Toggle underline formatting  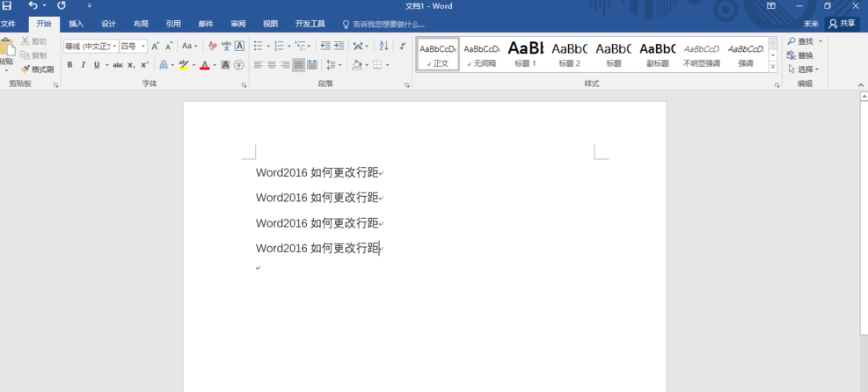[97, 65]
